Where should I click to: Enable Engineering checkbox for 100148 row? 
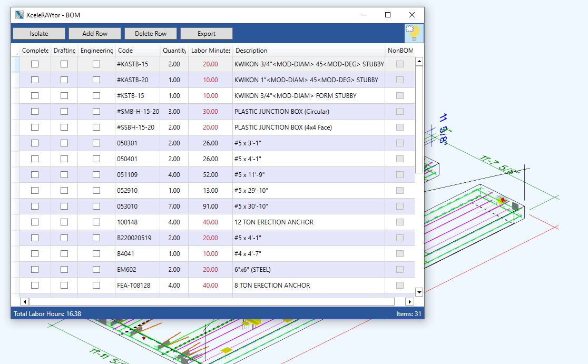click(x=96, y=222)
